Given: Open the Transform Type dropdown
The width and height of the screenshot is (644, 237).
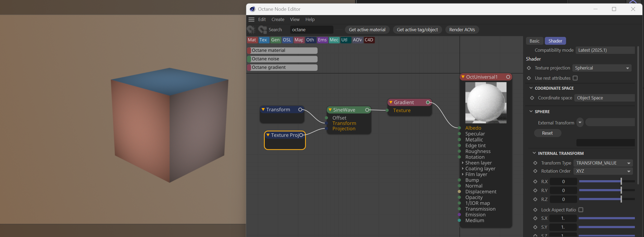Looking at the screenshot, I should click(x=603, y=163).
